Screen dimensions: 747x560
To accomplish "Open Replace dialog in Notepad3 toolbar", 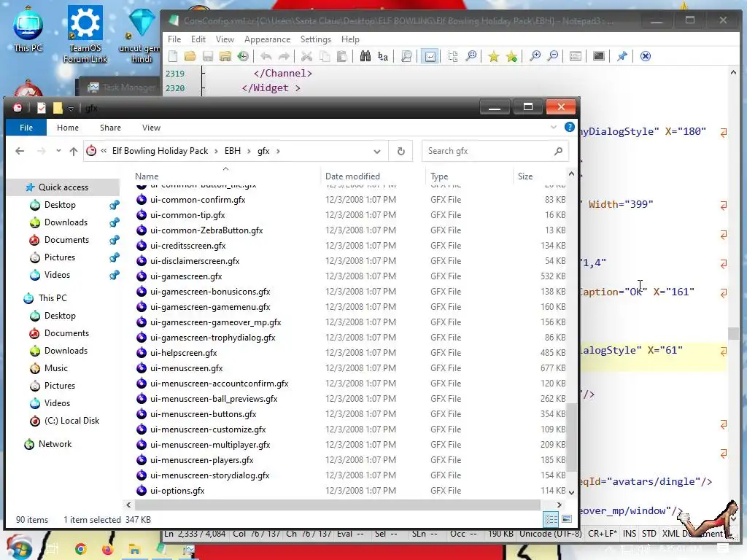I will coord(382,56).
